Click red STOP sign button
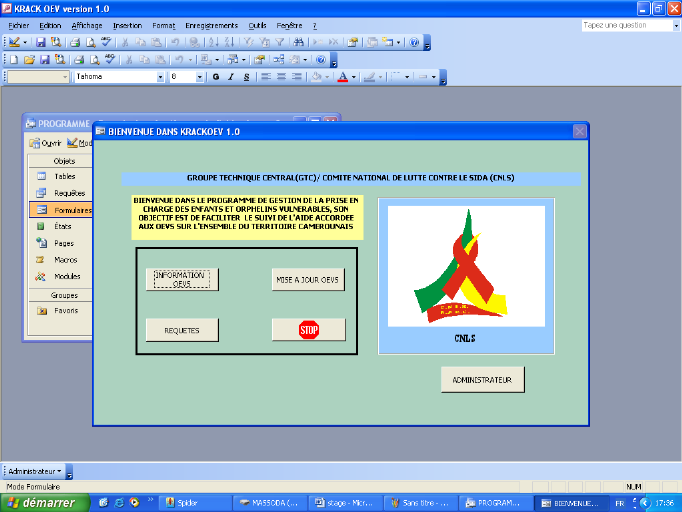The width and height of the screenshot is (682, 512). pos(309,330)
